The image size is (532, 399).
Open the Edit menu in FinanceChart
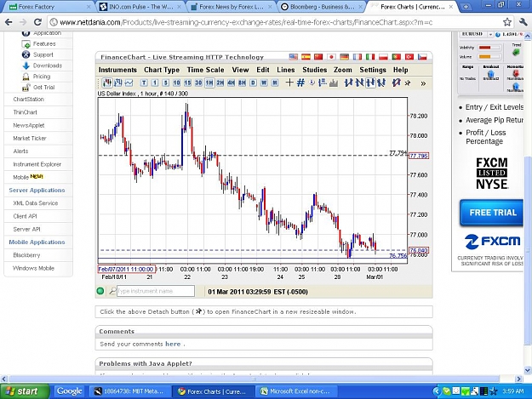263,70
